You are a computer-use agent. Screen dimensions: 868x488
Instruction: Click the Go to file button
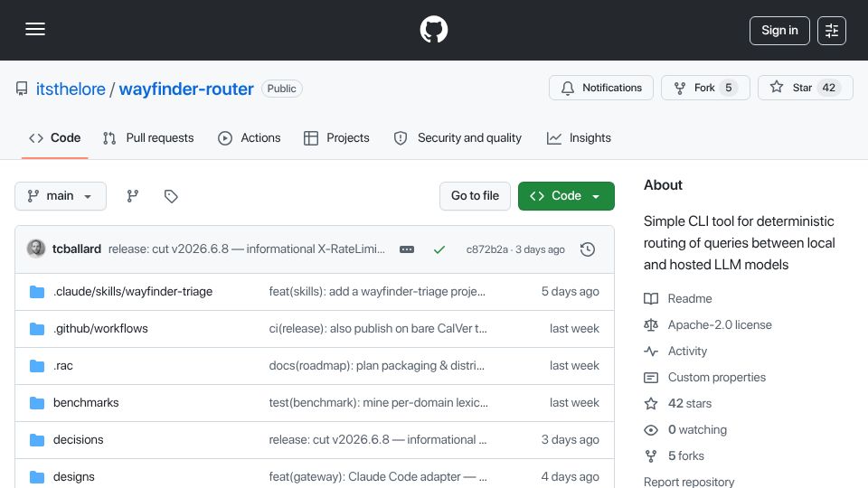coord(475,196)
